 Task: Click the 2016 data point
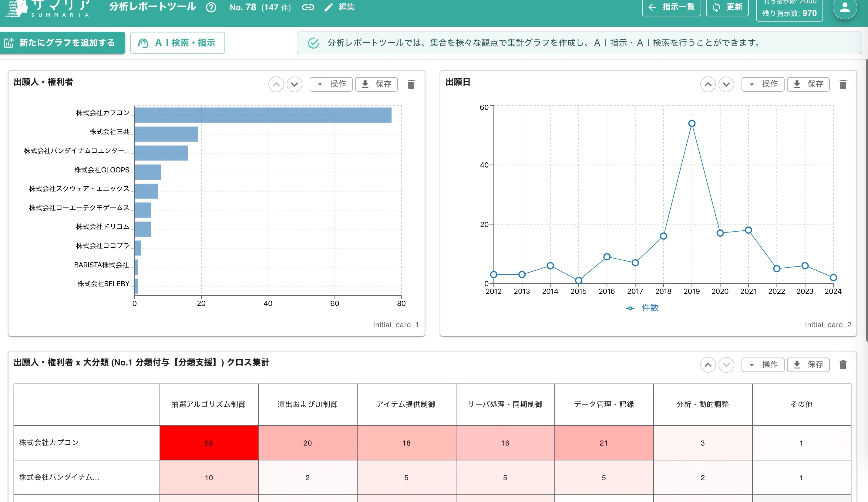coord(607,257)
